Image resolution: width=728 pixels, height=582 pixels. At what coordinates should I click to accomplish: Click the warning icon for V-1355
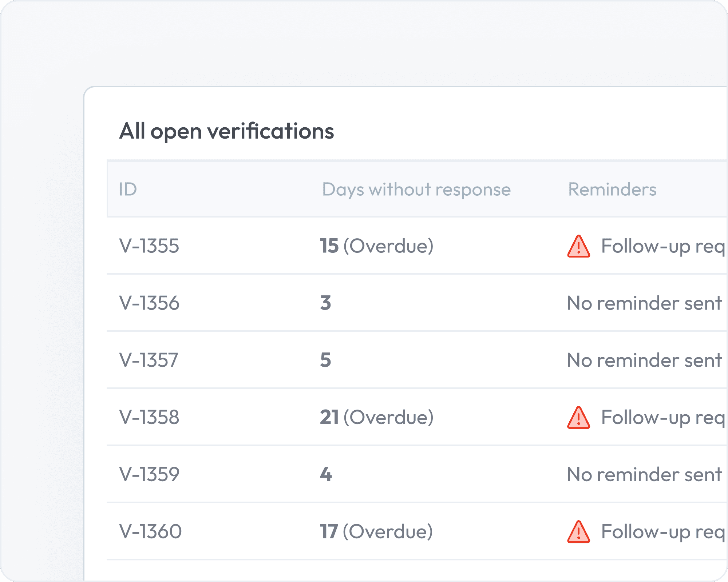point(578,246)
